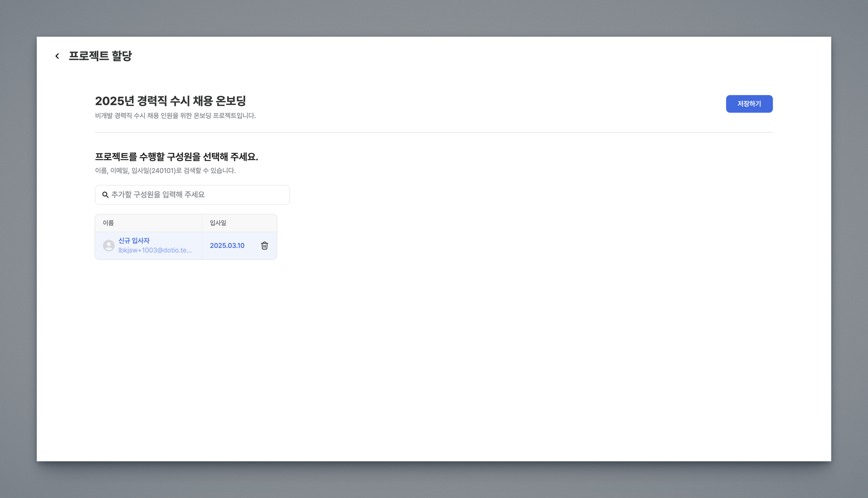The image size is (868, 498).
Task: Click the 이름 column header
Action: pyautogui.click(x=148, y=223)
